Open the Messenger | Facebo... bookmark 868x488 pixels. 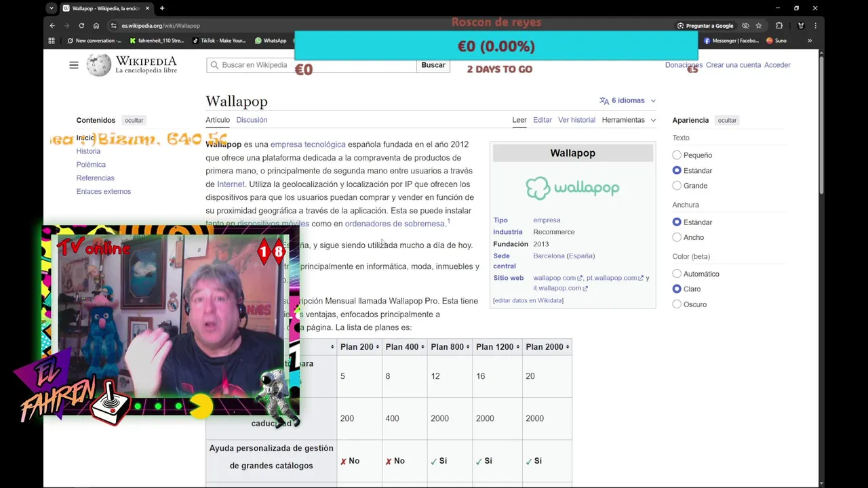coord(731,41)
